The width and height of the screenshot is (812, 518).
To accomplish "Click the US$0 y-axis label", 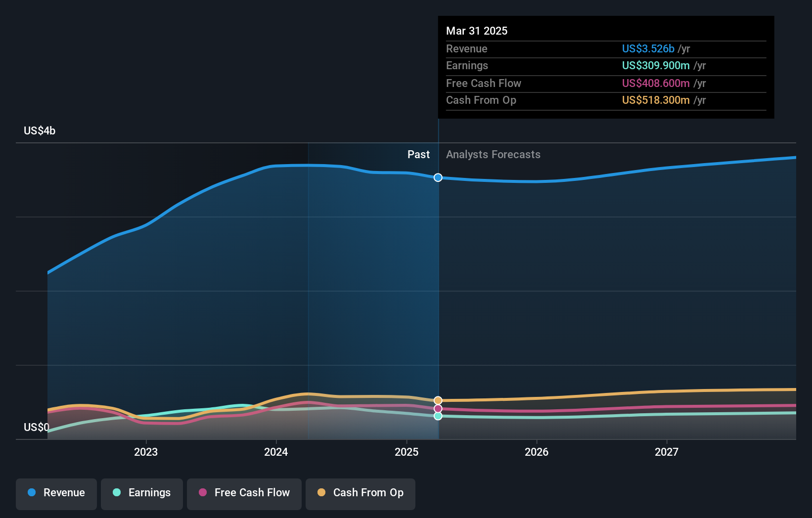I will 37,427.
